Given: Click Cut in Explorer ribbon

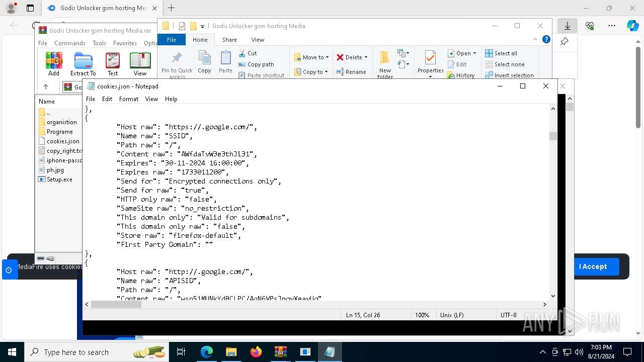Looking at the screenshot, I should tap(248, 53).
